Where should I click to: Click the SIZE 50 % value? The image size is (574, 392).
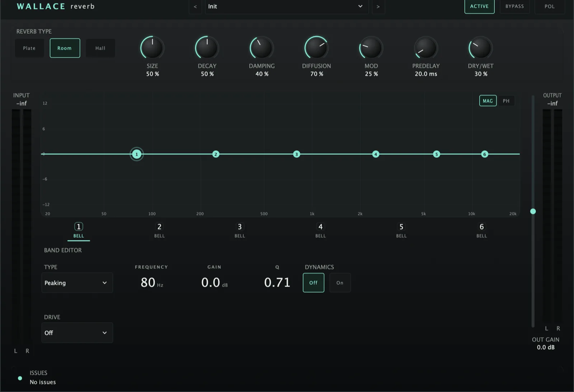[152, 74]
